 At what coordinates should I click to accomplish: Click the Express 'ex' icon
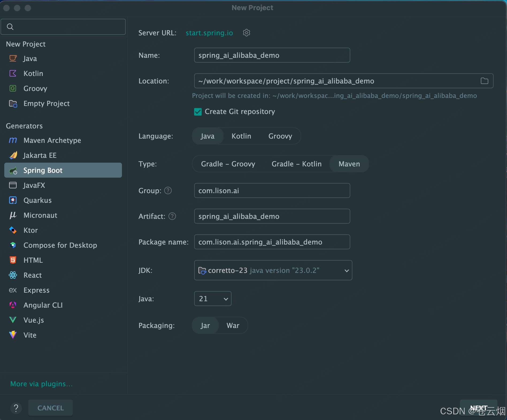pos(13,290)
